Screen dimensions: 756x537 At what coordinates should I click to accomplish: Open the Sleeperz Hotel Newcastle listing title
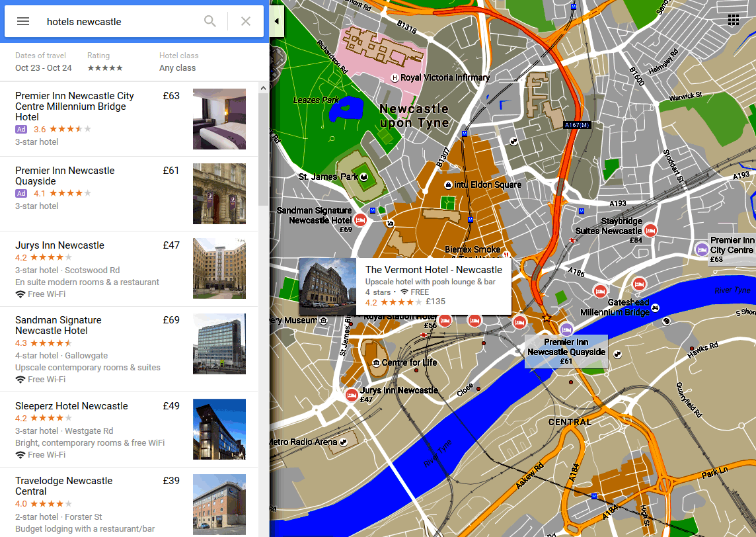click(x=71, y=406)
